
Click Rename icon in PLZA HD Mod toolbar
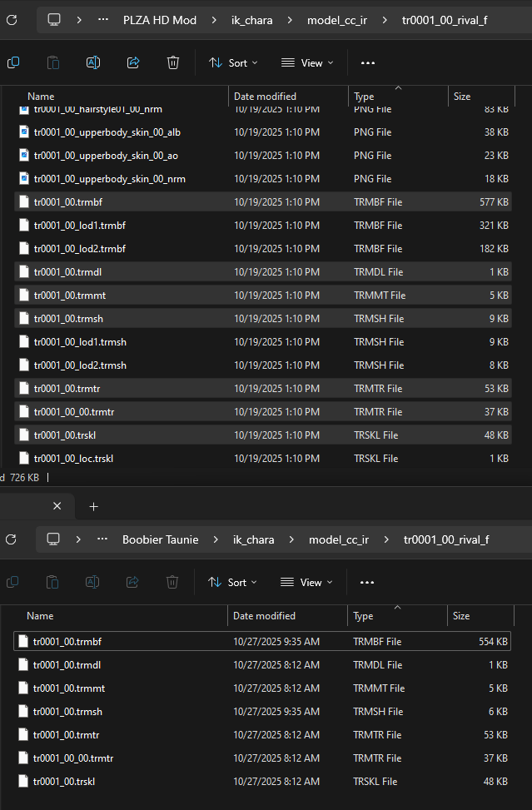pyautogui.click(x=93, y=62)
